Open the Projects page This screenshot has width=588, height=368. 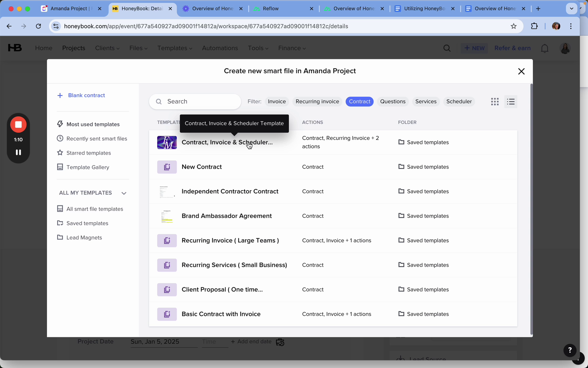tap(73, 48)
